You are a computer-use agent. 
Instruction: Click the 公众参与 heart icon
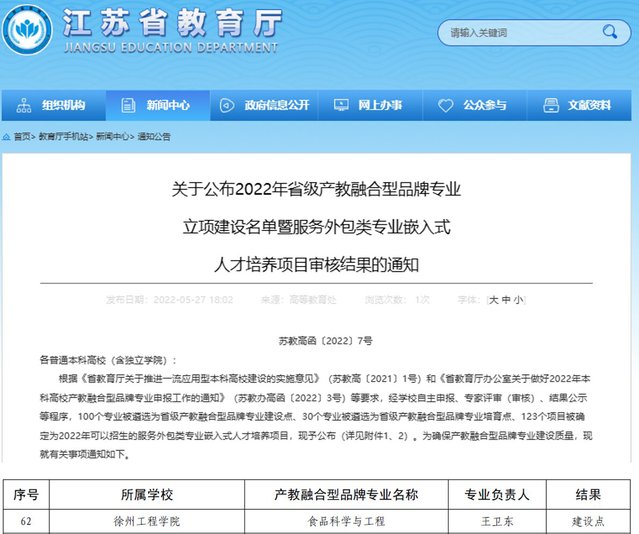[x=446, y=105]
